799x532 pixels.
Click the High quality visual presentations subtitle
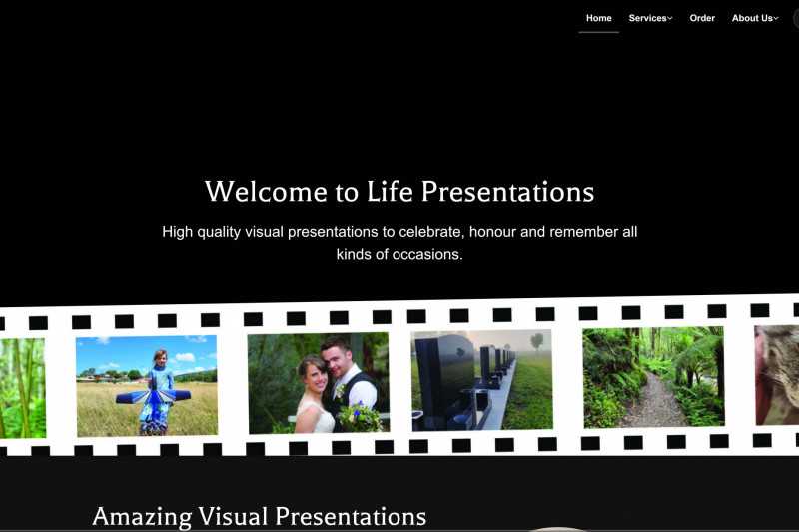pos(399,243)
